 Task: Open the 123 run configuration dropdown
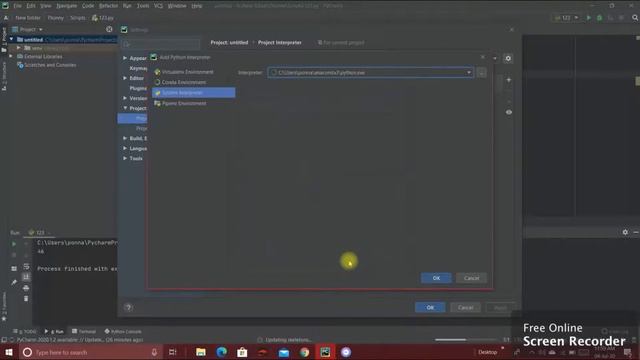click(566, 18)
